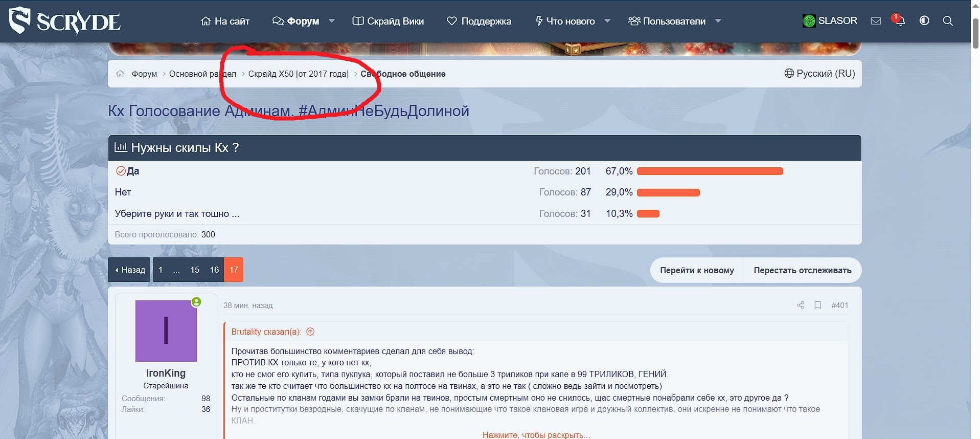Click the share icon on post #401
This screenshot has height=439, width=980.
(x=801, y=305)
